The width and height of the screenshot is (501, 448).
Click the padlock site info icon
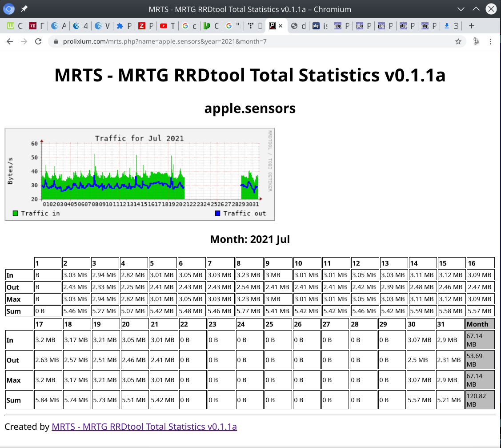[x=56, y=41]
